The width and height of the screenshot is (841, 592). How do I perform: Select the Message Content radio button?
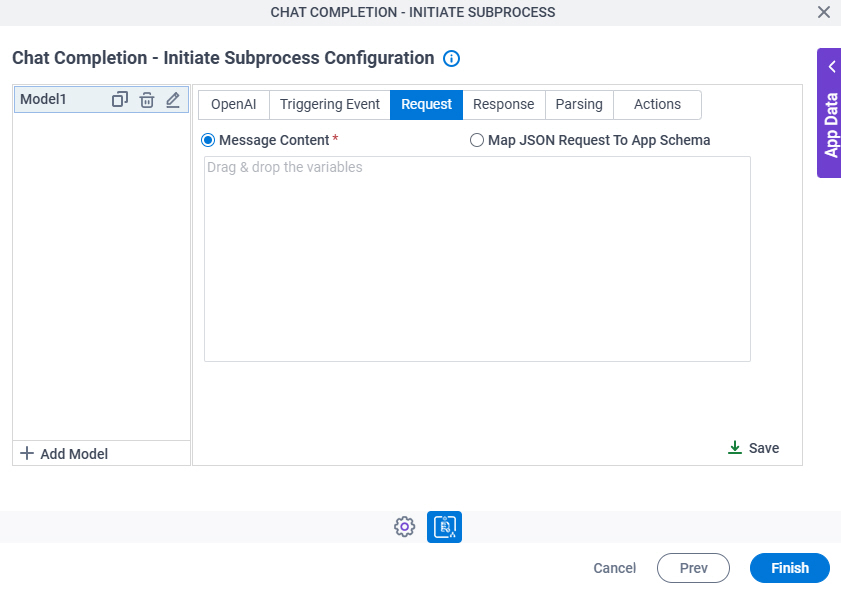(208, 140)
